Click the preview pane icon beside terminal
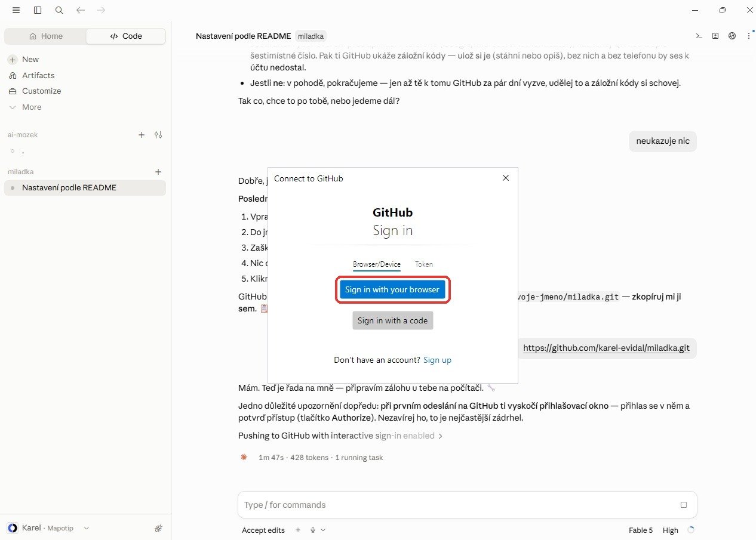 coord(715,36)
